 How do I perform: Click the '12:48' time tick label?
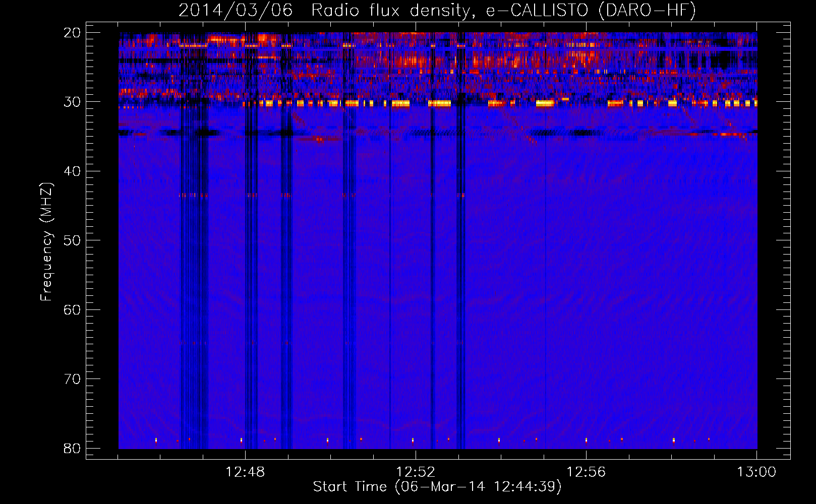[245, 472]
